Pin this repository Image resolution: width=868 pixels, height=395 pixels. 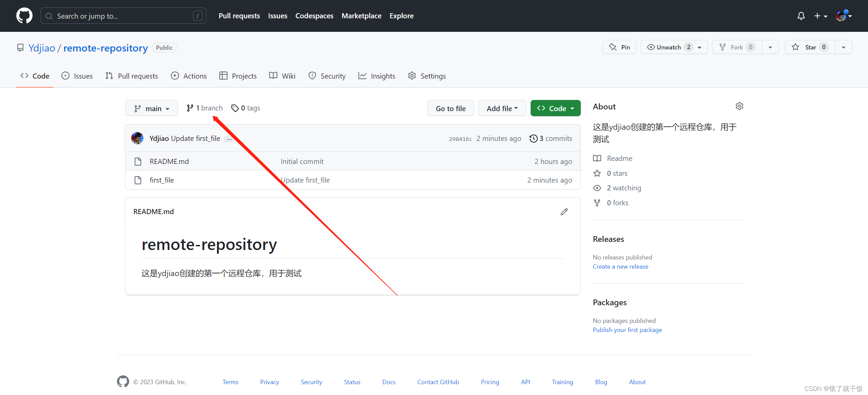click(619, 47)
